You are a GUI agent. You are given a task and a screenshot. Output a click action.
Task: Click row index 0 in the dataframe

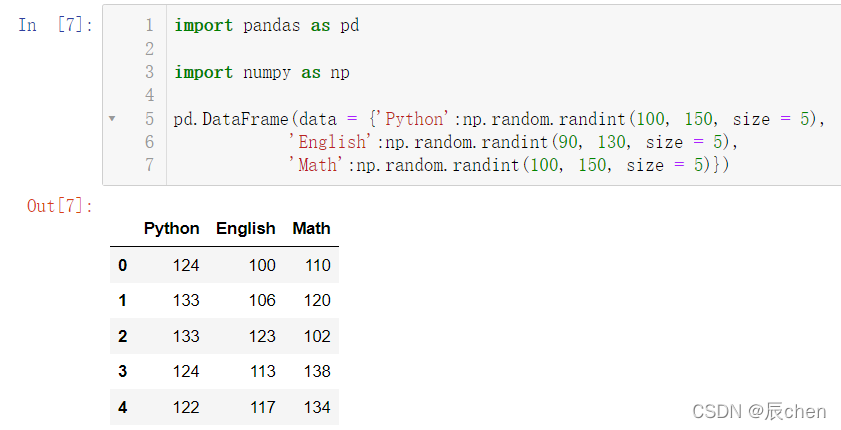(123, 265)
